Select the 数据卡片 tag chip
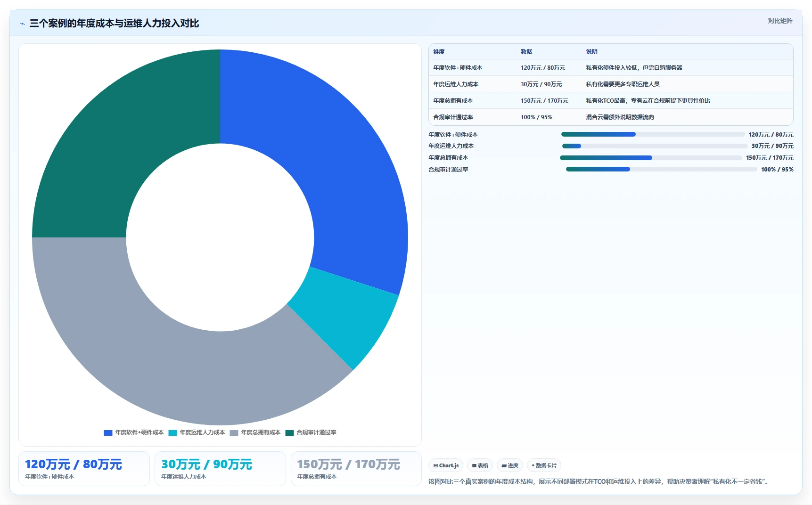Viewport: 812px width, 505px height. (x=544, y=465)
